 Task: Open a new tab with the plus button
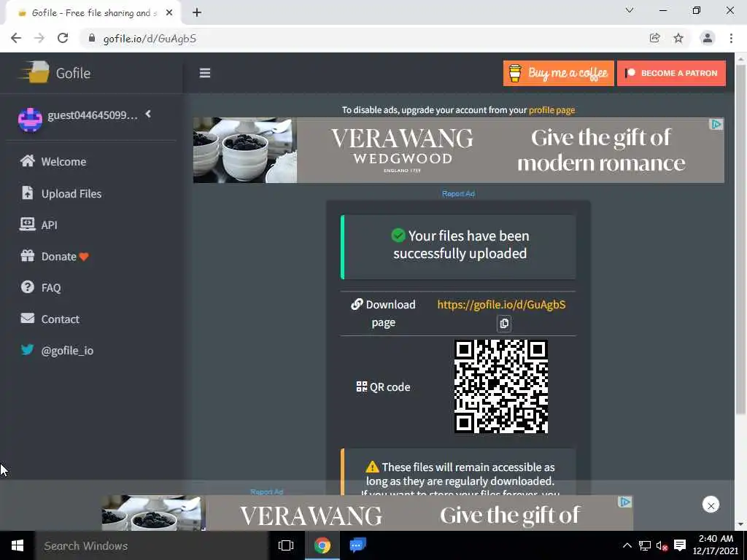click(x=197, y=13)
